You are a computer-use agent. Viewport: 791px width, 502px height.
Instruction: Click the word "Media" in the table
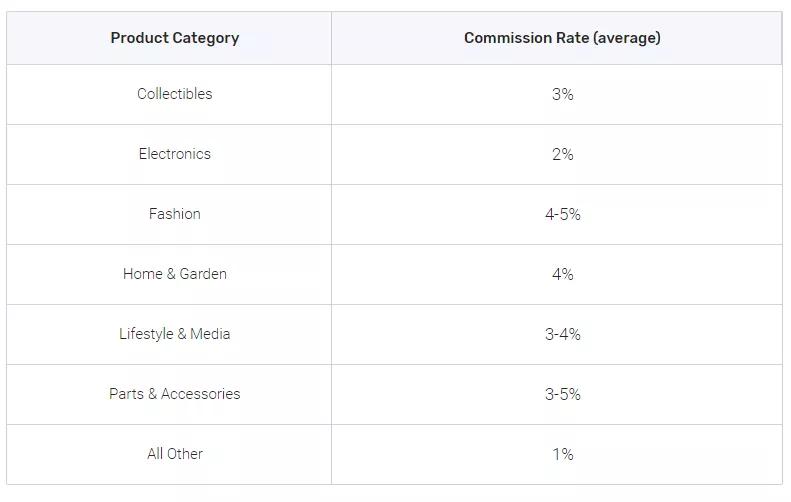(x=209, y=334)
